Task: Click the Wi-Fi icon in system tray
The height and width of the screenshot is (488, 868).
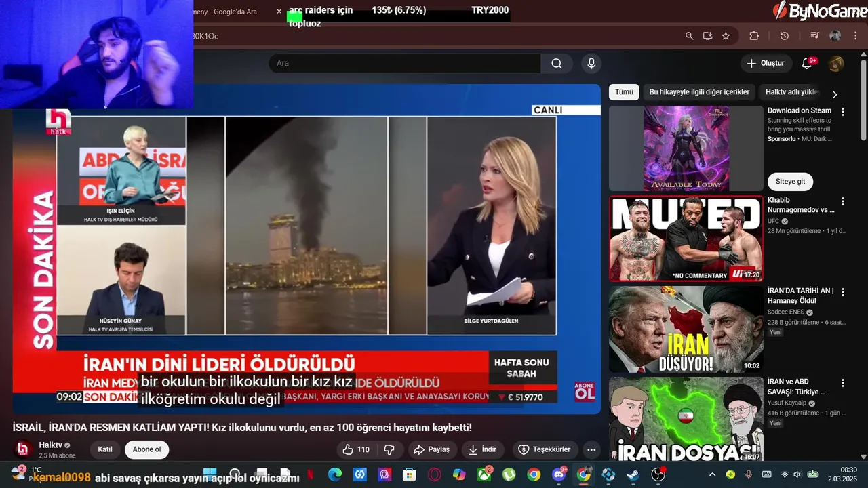Action: (x=785, y=474)
